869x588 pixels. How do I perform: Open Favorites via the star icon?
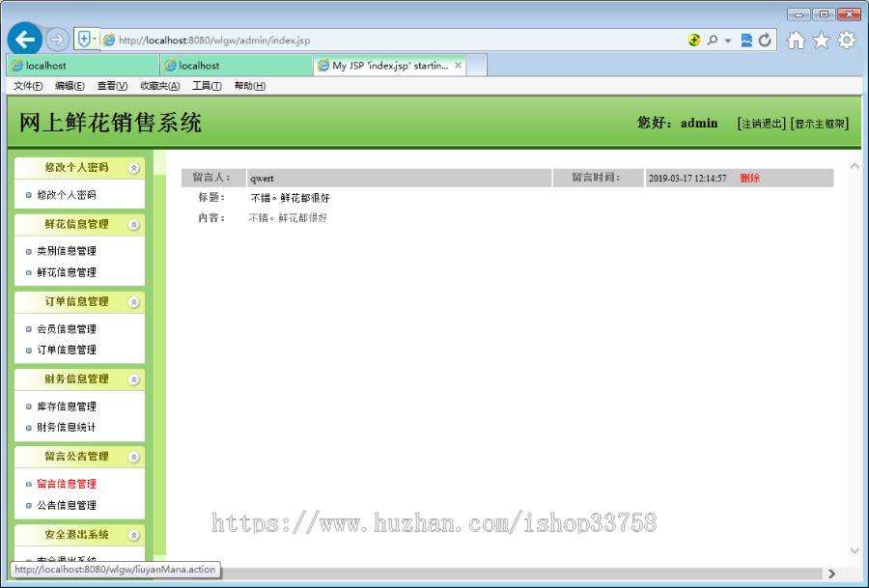(x=821, y=41)
